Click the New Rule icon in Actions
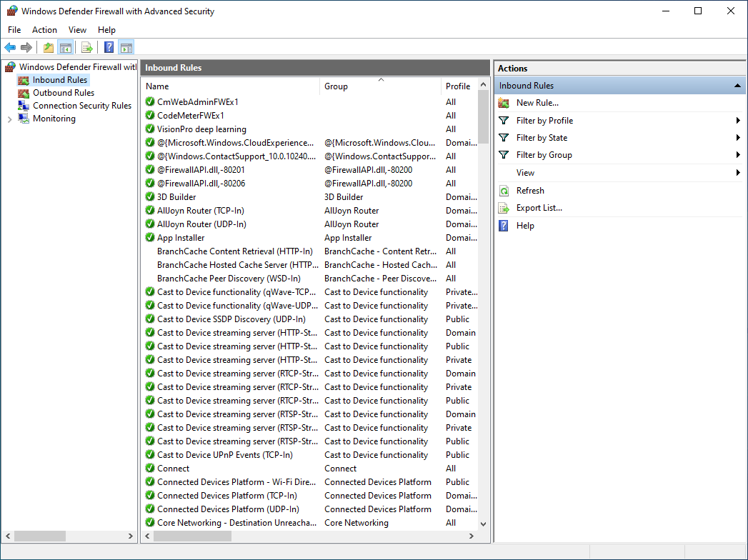The height and width of the screenshot is (560, 748). point(504,103)
